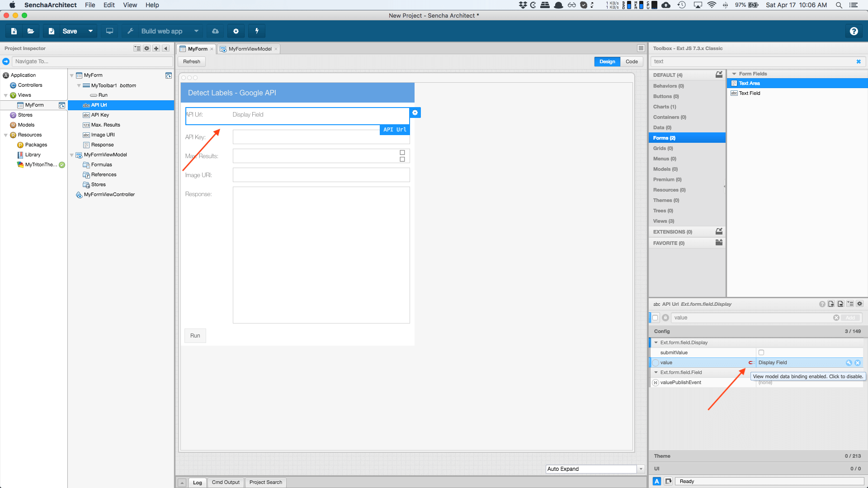Screen dimensions: 868x488
Task: Collapse the Ext.form.field.Display config group
Action: (x=656, y=343)
